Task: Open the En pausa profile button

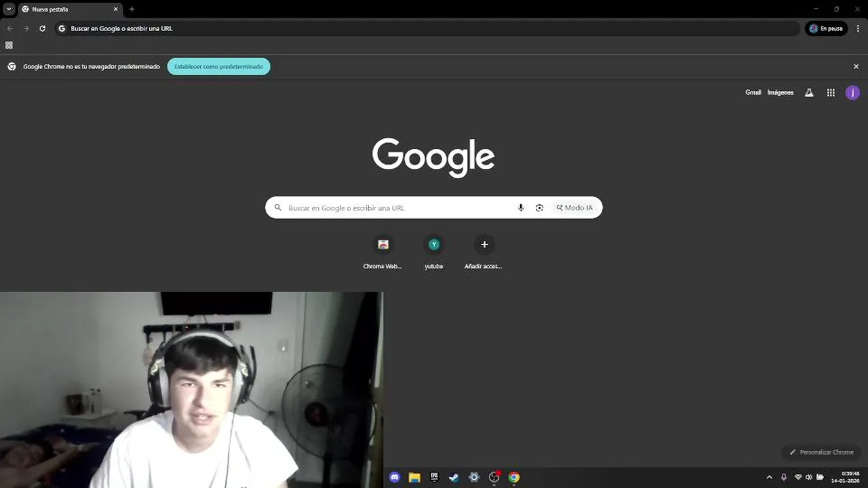Action: click(826, 28)
